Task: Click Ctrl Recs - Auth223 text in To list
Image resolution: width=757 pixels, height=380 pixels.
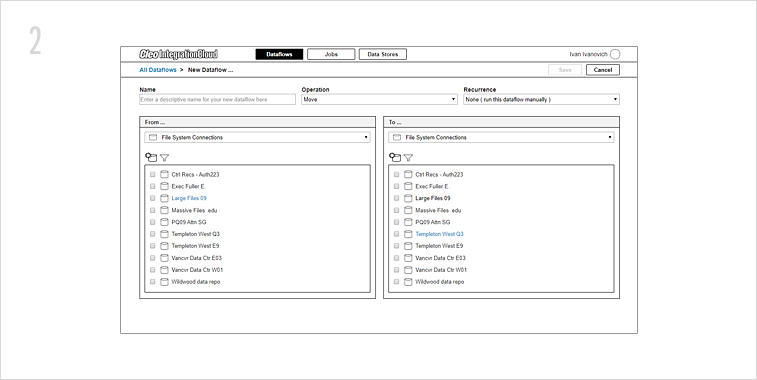Action: pos(439,174)
